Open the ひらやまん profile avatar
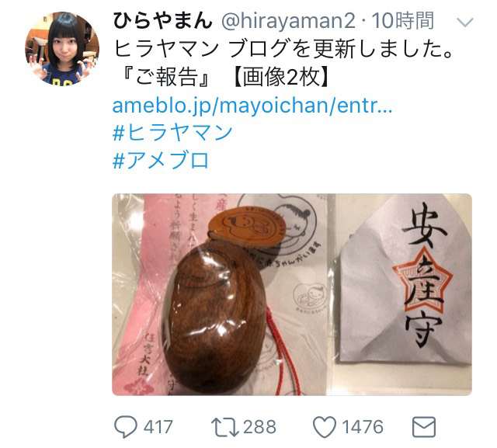The image size is (497, 448). tap(62, 48)
